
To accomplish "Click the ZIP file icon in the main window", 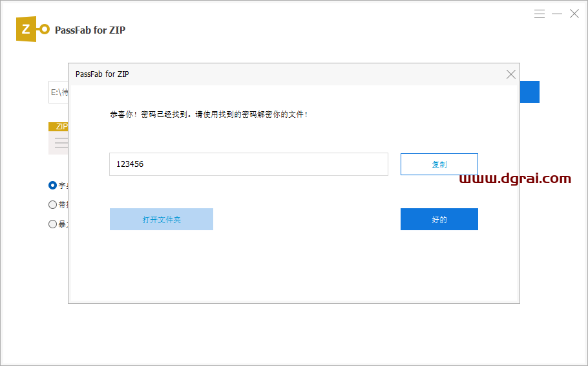I will (x=58, y=138).
